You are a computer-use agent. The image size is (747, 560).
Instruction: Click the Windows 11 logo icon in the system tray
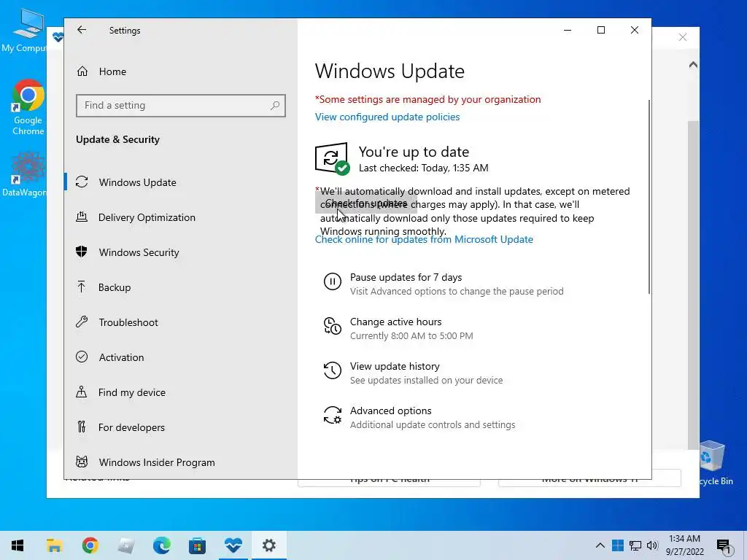pyautogui.click(x=617, y=545)
